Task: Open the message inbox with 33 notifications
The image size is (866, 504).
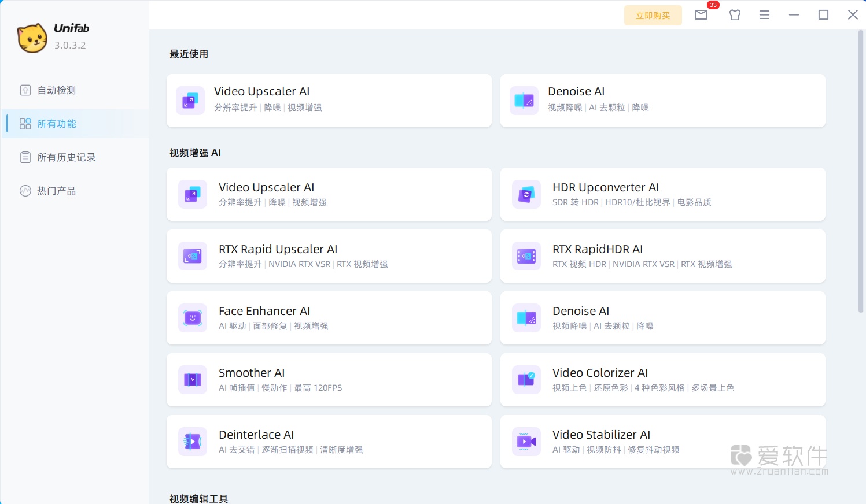Action: [x=701, y=15]
